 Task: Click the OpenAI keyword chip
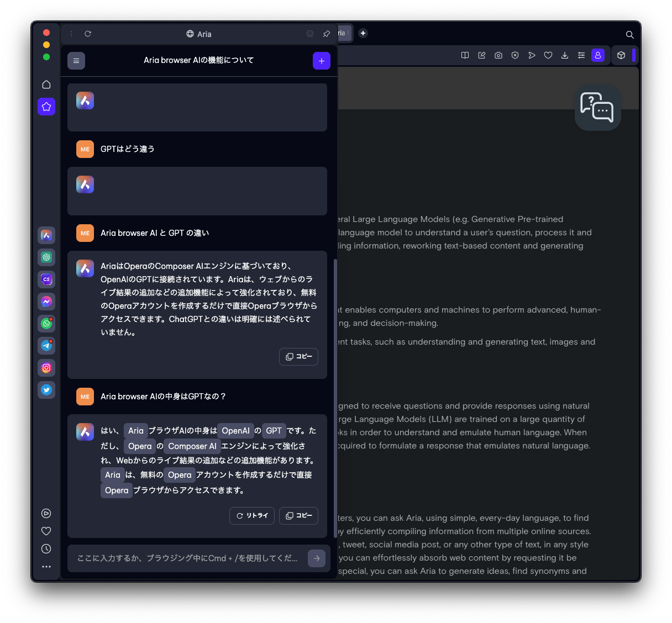click(x=236, y=431)
